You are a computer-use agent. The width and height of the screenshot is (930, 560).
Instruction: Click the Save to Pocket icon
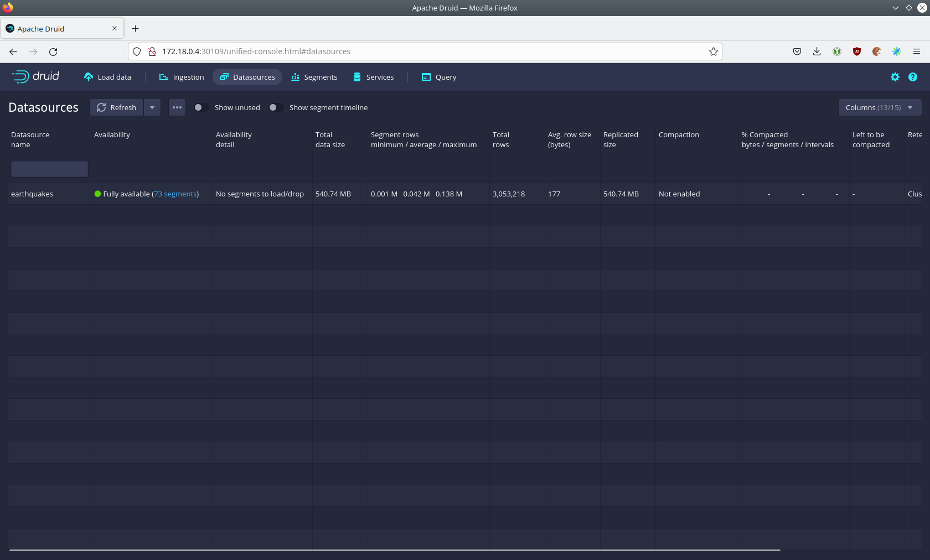coord(797,51)
